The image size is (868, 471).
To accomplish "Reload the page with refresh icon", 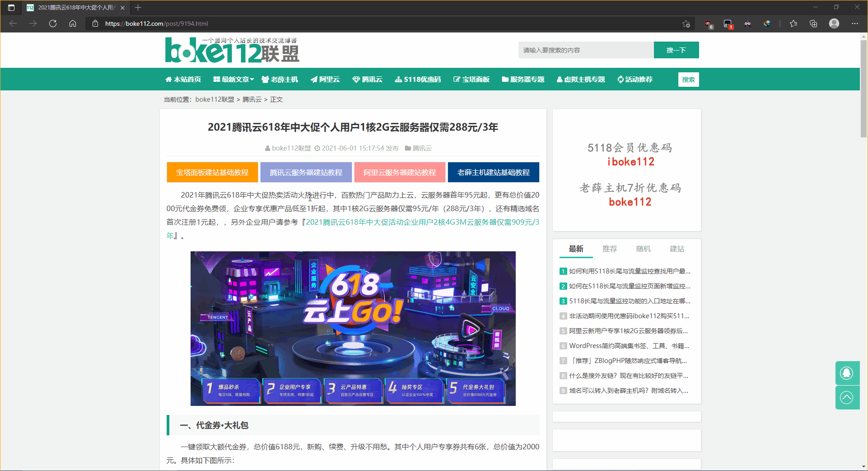I will pos(53,24).
